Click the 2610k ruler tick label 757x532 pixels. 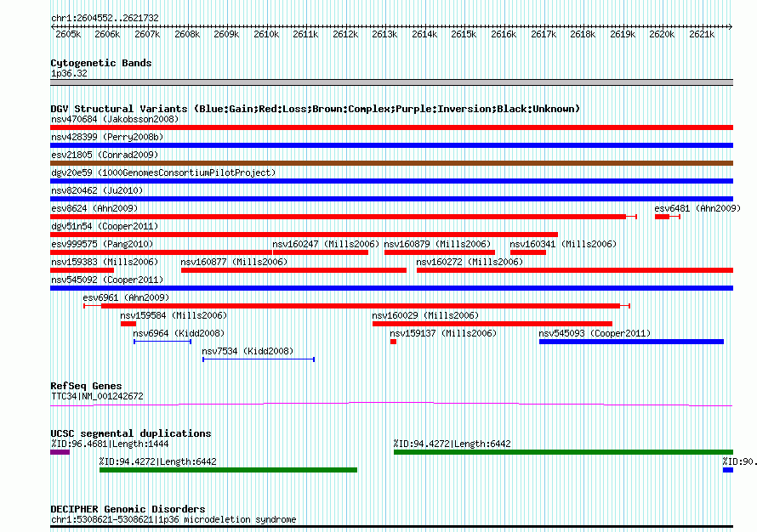[x=266, y=34]
